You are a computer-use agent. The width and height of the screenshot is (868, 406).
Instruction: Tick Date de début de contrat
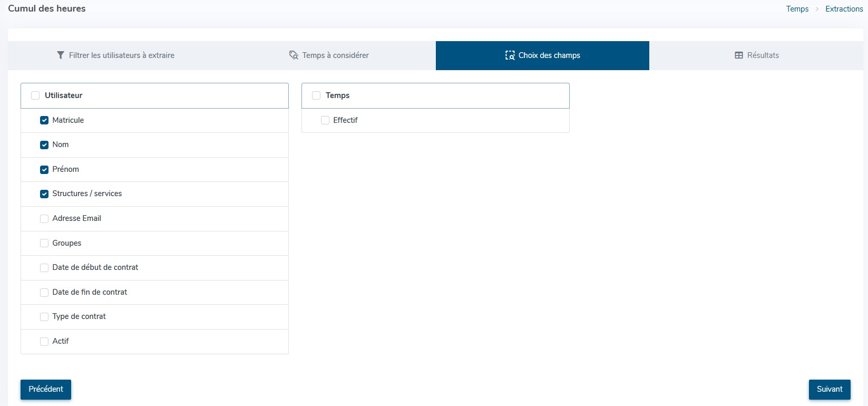point(44,268)
